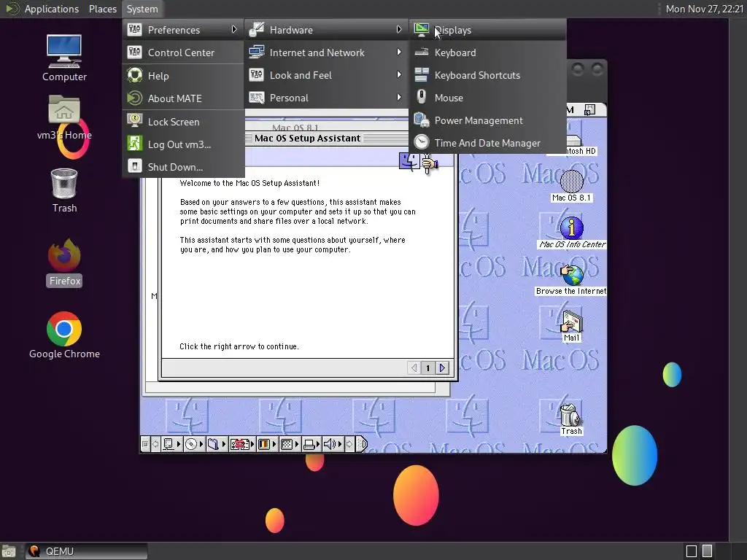
Task: Launch Firefox from the desktop
Action: (64, 262)
